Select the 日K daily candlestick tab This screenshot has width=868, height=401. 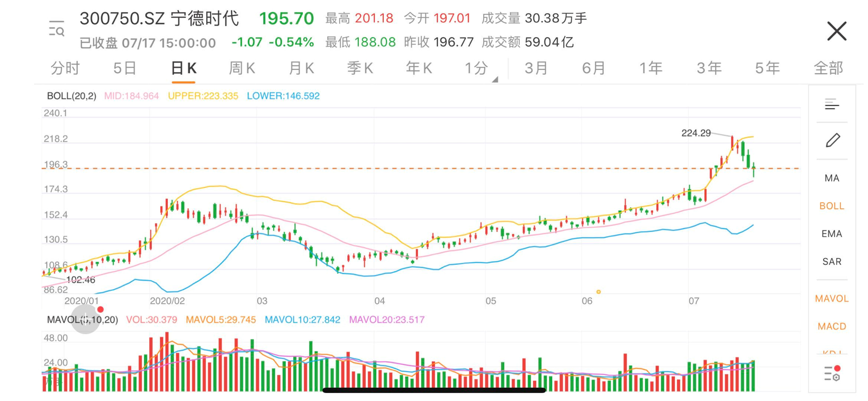coord(184,68)
